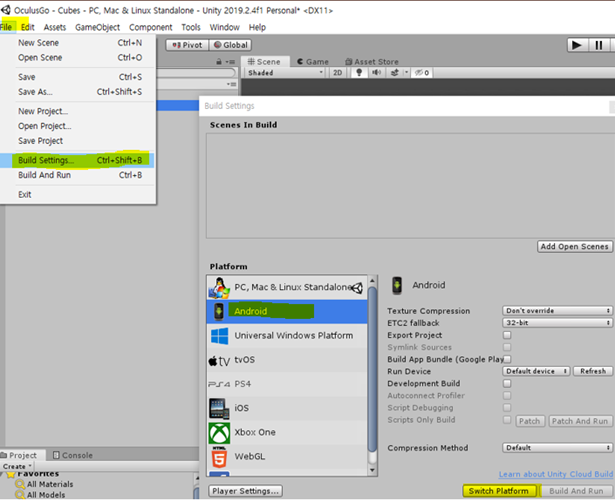Image resolution: width=615 pixels, height=501 pixels.
Task: Open the hierarchy search filter dropdown icon
Action: click(231, 84)
